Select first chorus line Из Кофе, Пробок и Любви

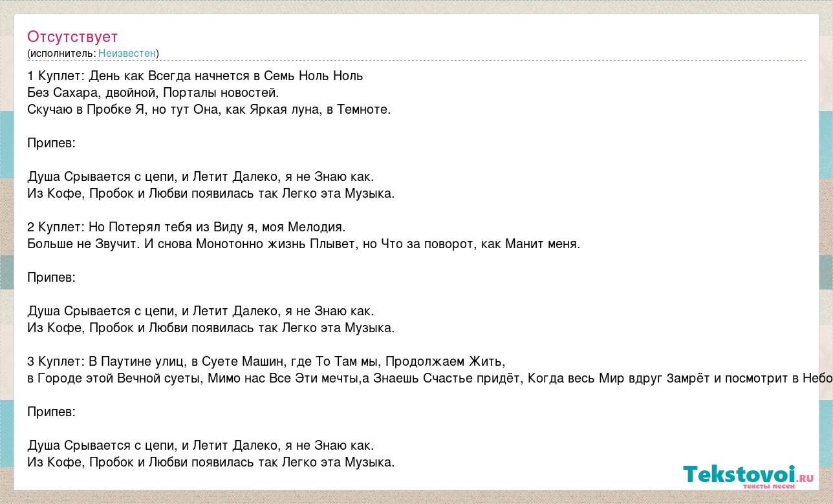click(x=211, y=193)
